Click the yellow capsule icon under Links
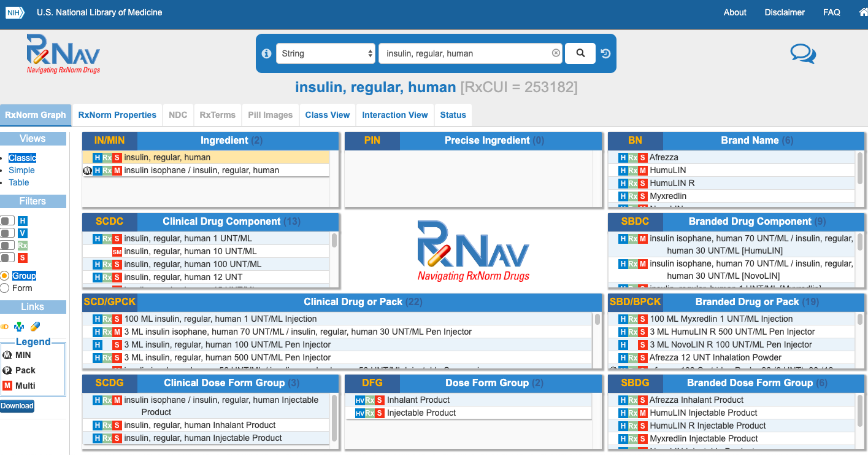 [5, 326]
